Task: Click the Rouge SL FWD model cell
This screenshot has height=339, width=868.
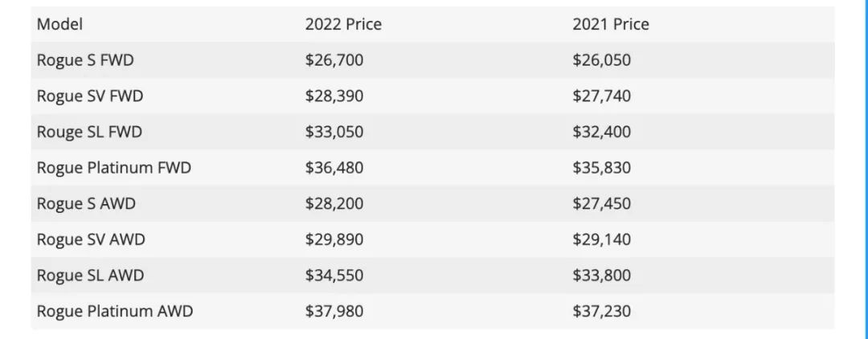Action: coord(89,133)
